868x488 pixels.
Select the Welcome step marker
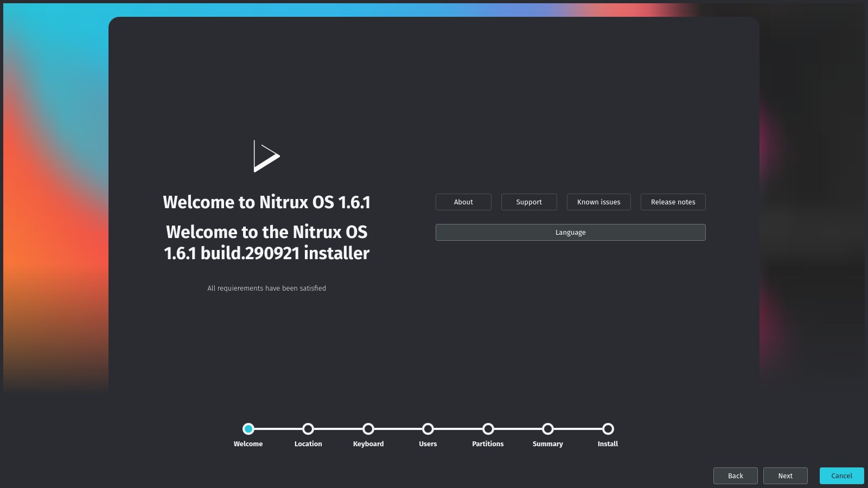(x=248, y=429)
